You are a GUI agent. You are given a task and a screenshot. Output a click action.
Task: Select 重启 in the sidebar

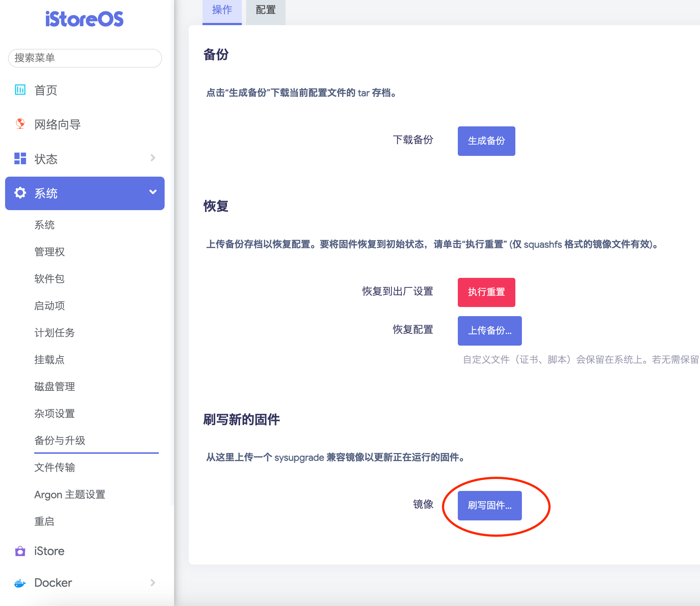point(44,522)
